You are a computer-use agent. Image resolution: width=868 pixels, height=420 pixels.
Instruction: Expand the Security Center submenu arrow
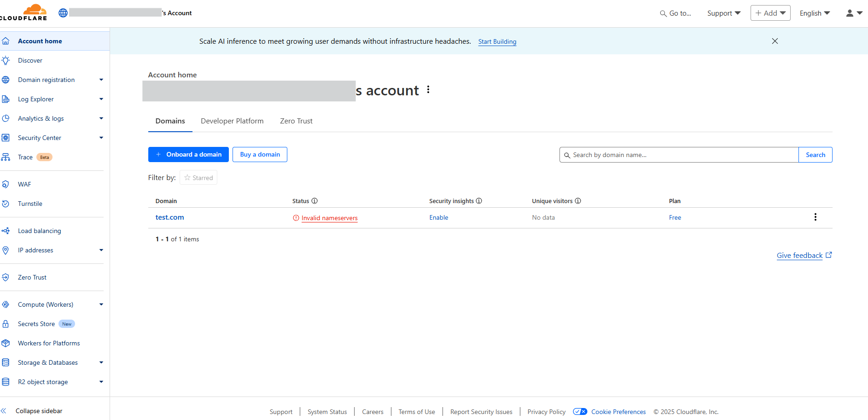(101, 138)
